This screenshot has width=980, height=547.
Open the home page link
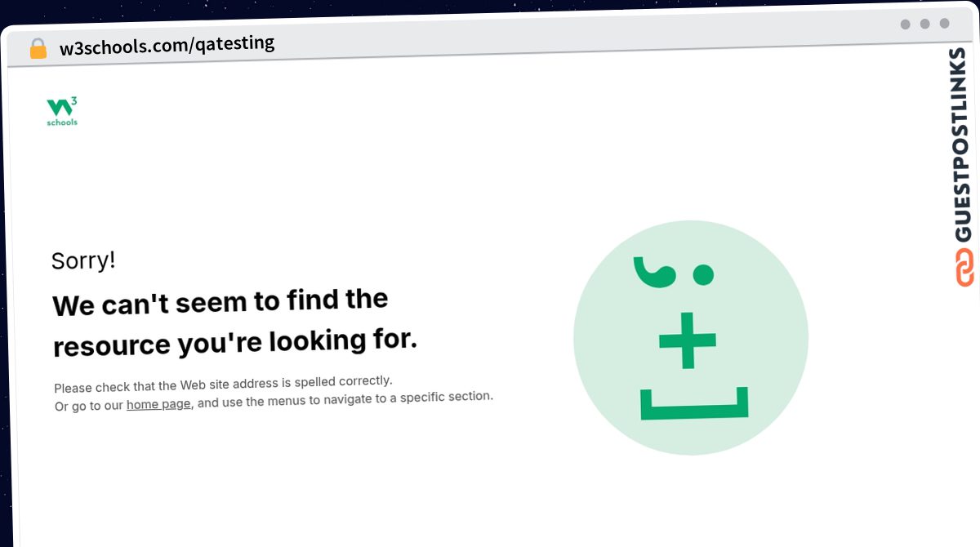(x=158, y=404)
